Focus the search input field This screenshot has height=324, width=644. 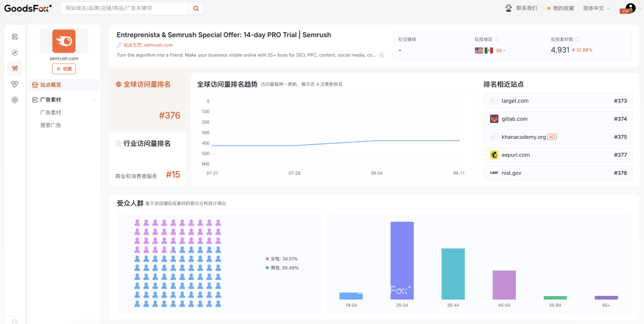(x=125, y=8)
